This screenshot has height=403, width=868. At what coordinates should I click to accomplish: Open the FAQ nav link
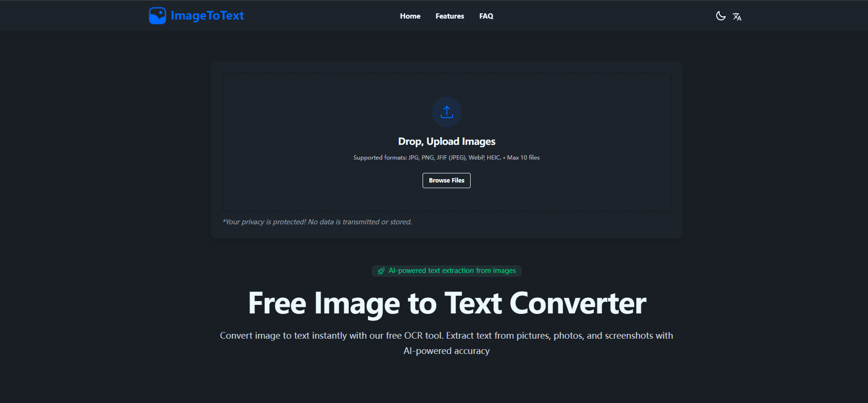point(486,16)
